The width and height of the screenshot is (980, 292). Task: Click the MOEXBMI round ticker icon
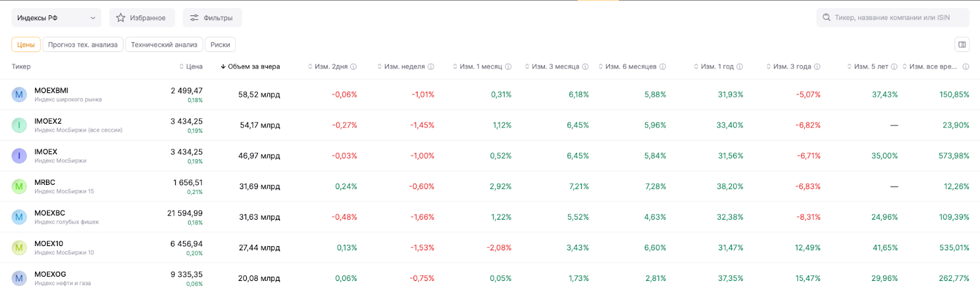[19, 94]
